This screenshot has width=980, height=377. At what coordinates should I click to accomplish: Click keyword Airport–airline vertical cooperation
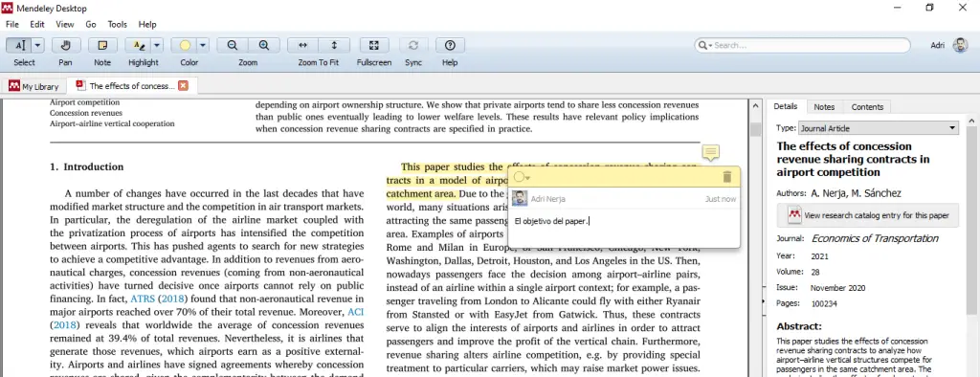112,123
